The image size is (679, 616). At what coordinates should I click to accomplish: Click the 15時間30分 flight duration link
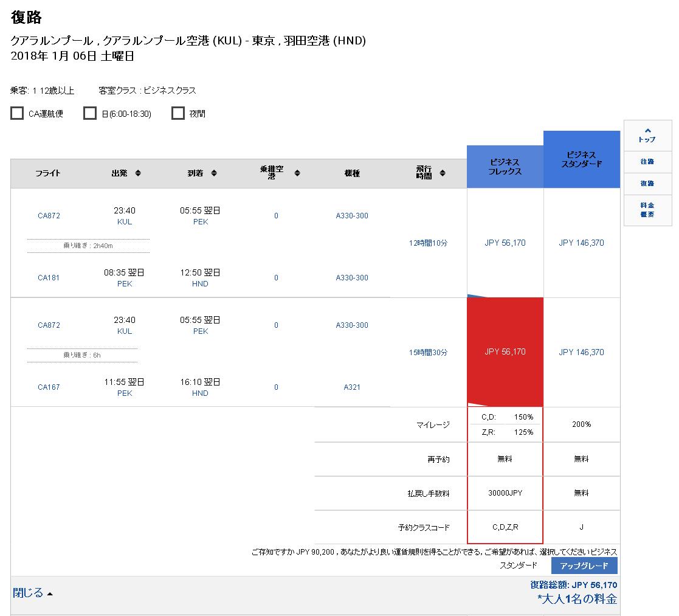(429, 352)
